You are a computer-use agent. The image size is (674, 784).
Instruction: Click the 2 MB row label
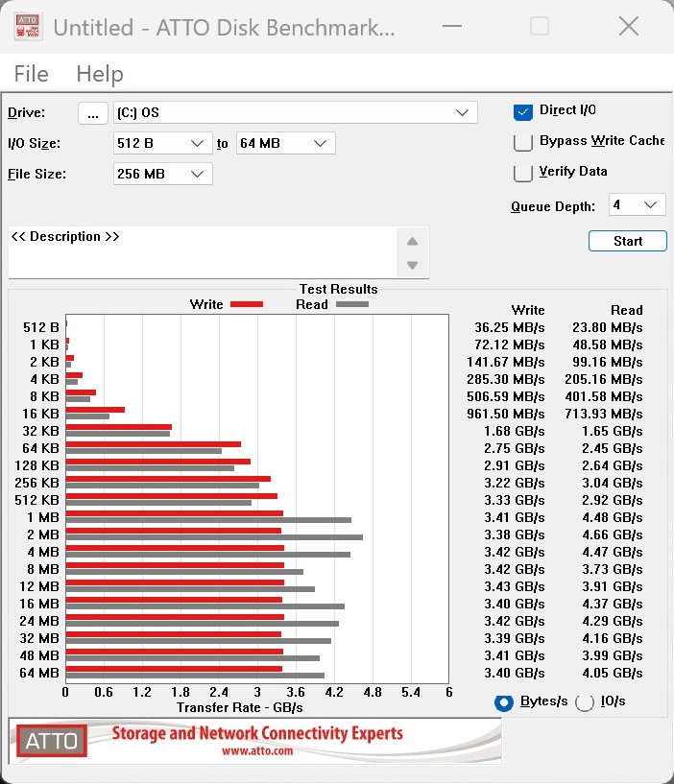[x=43, y=535]
